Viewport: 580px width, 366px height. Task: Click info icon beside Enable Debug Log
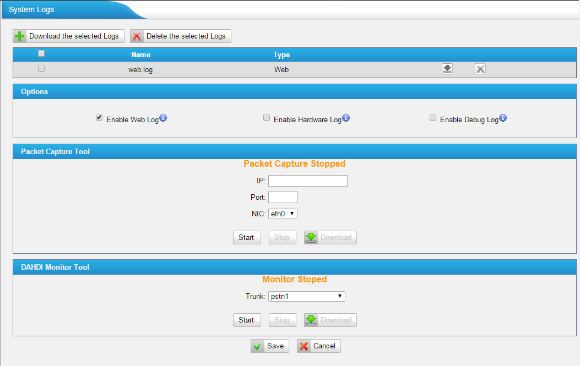coord(503,118)
